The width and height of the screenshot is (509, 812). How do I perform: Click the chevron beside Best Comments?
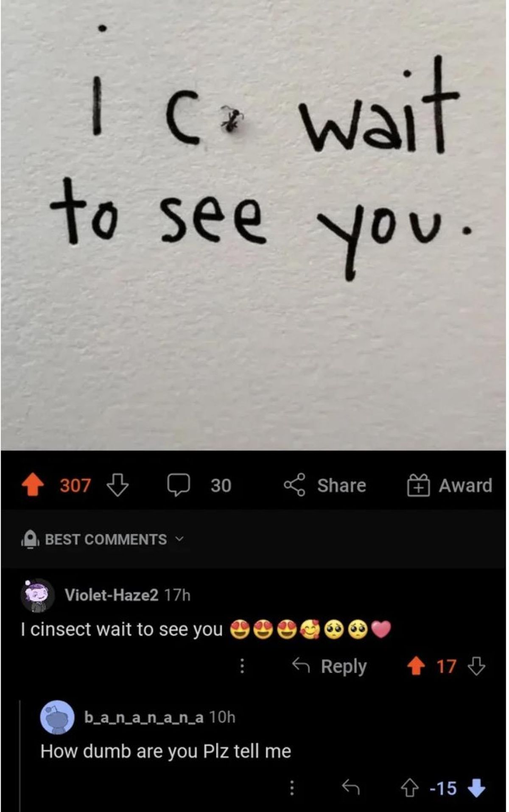coord(179,539)
